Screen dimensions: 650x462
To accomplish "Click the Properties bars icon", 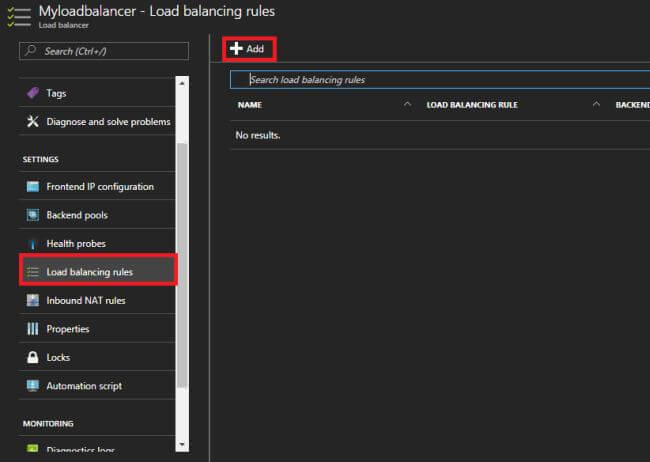I will (x=33, y=329).
